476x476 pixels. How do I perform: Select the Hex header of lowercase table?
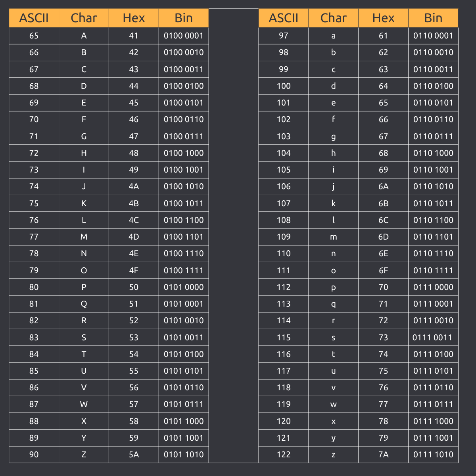pos(383,18)
